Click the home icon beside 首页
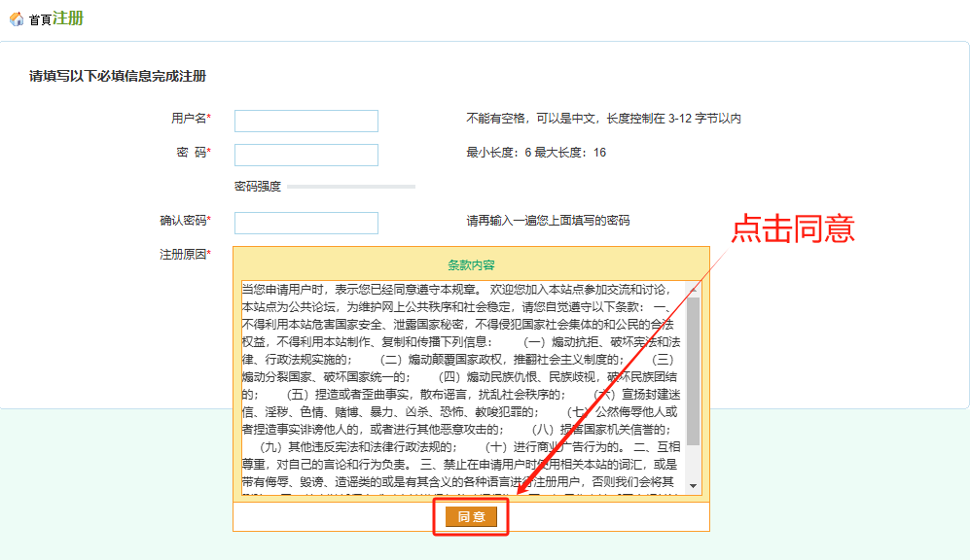The width and height of the screenshot is (970, 560). click(x=17, y=19)
